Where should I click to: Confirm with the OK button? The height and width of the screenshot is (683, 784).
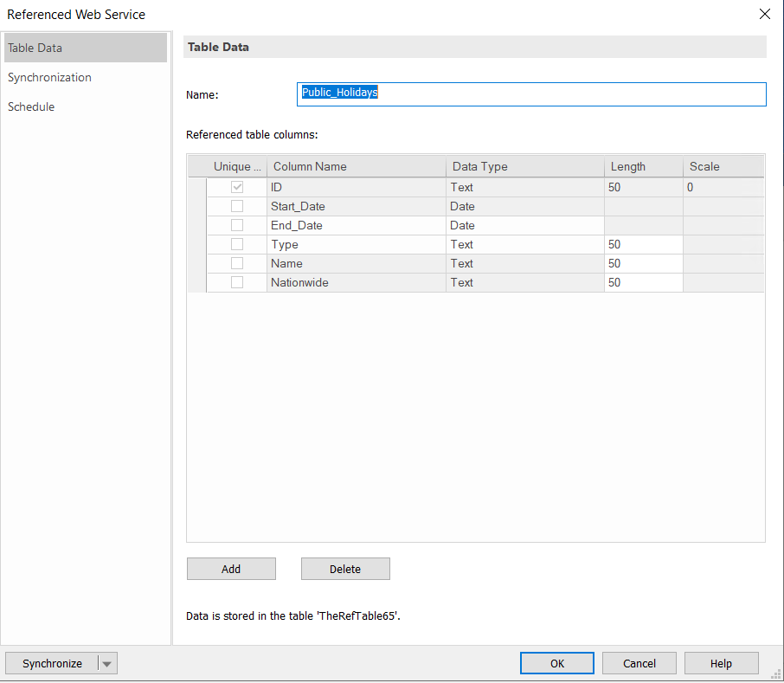(x=557, y=663)
